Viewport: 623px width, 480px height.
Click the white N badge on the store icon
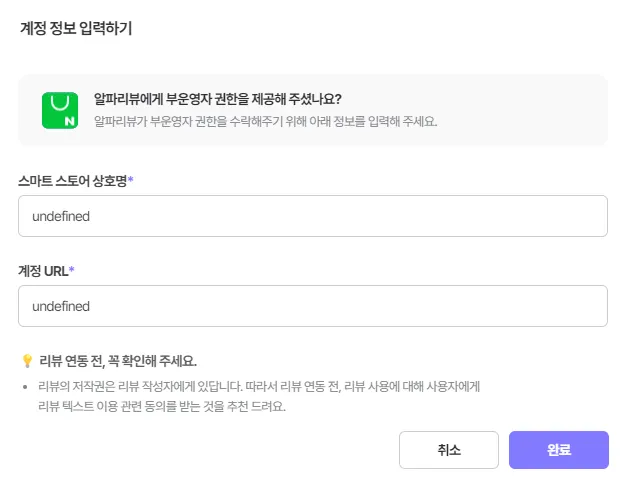[x=70, y=121]
